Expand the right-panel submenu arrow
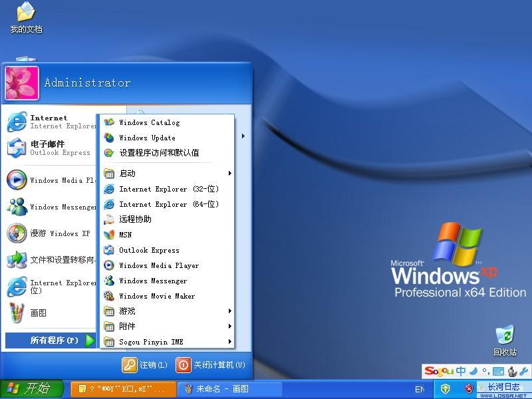Viewport: 532px width, 399px height. coord(243,136)
